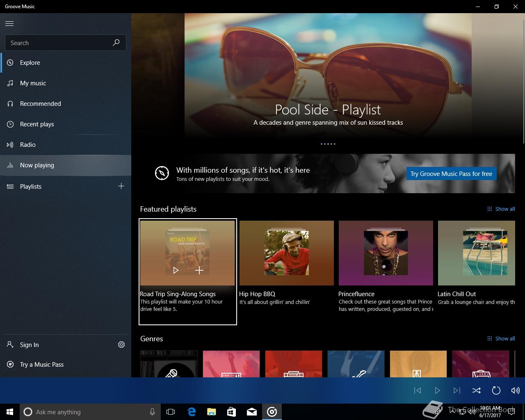Screen dimensions: 525x420
Task: Click Cortana Ask me anything box
Action: [89, 412]
